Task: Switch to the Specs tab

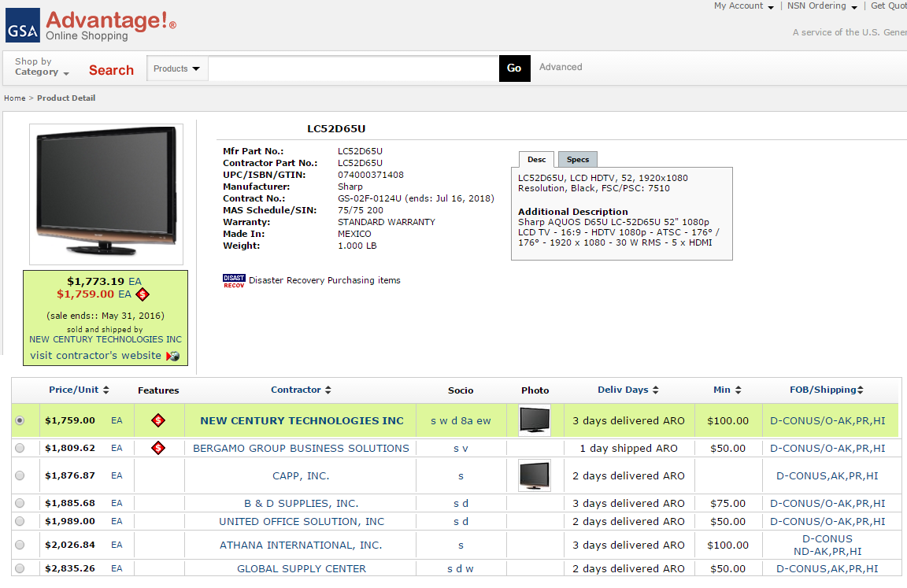Action: 578,160
